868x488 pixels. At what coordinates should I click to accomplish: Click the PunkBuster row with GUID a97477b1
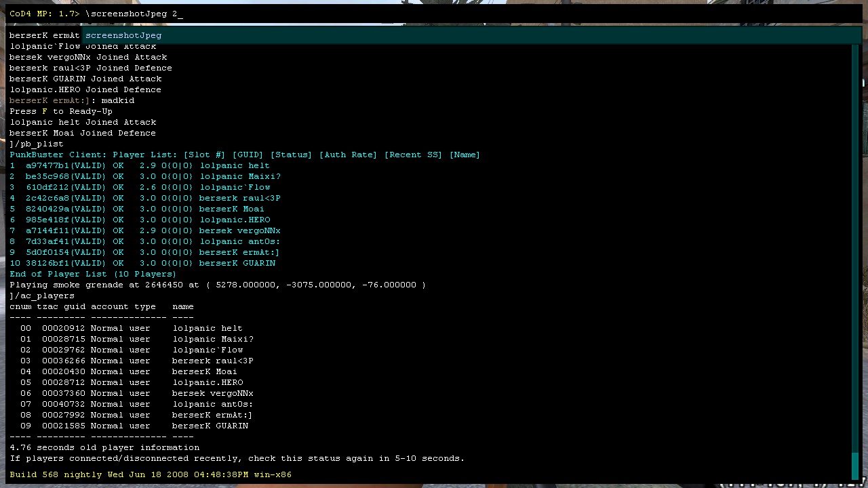[x=140, y=165]
